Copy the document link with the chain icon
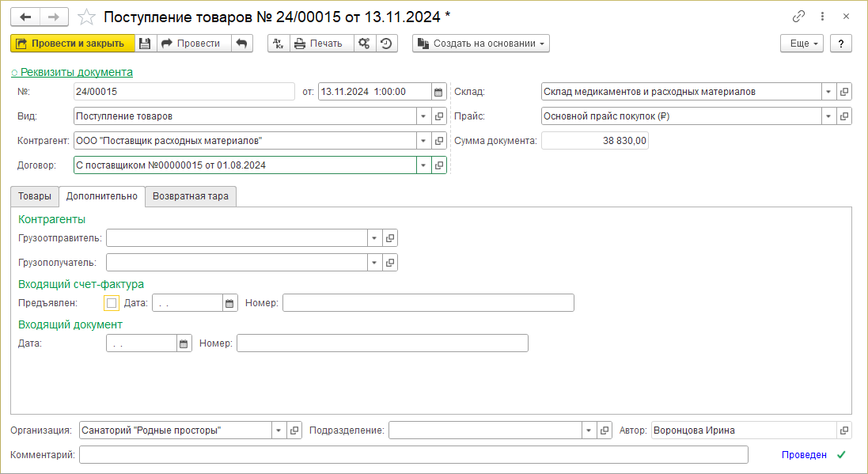 [x=798, y=17]
